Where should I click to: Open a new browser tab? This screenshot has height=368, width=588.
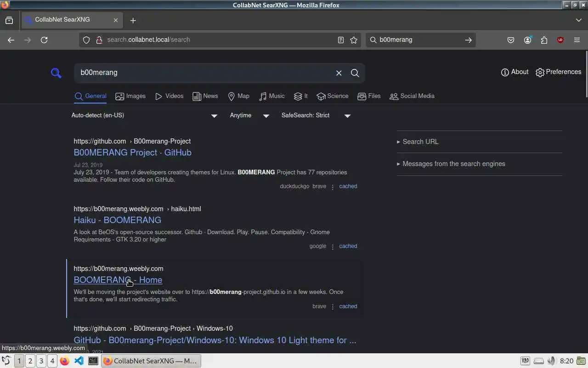pos(133,20)
